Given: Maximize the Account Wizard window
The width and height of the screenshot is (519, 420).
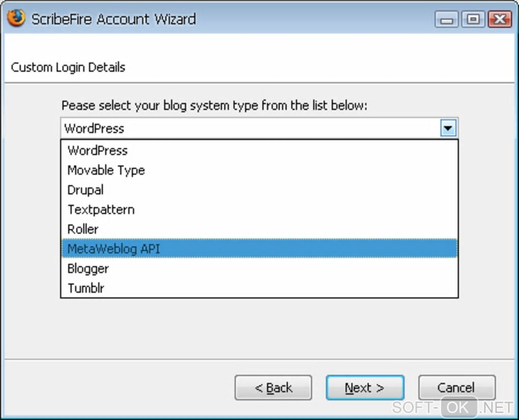Looking at the screenshot, I should pyautogui.click(x=473, y=20).
